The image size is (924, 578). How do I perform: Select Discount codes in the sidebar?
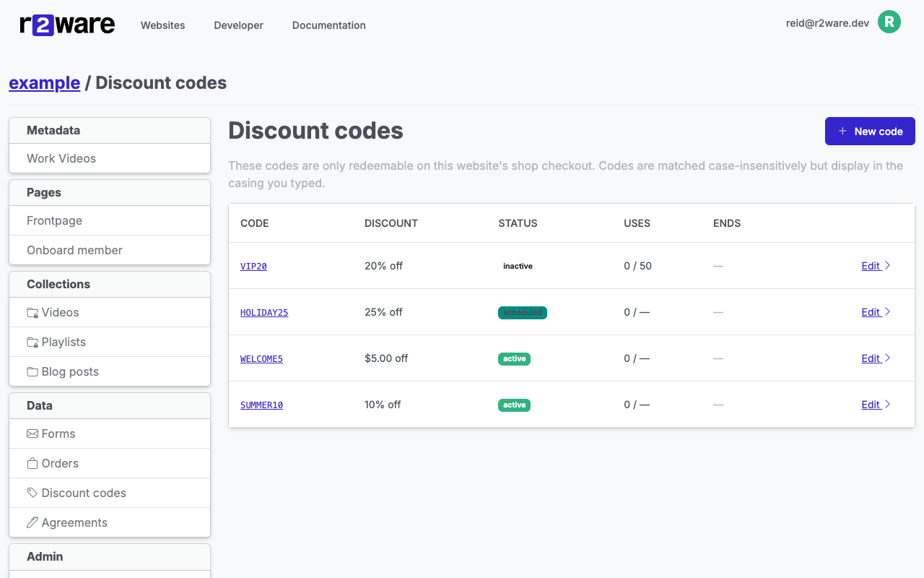click(x=110, y=493)
